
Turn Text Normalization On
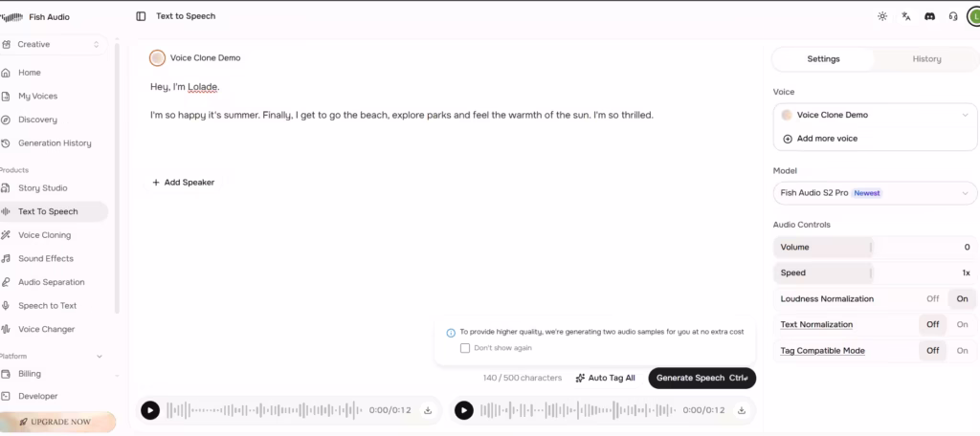pyautogui.click(x=963, y=325)
